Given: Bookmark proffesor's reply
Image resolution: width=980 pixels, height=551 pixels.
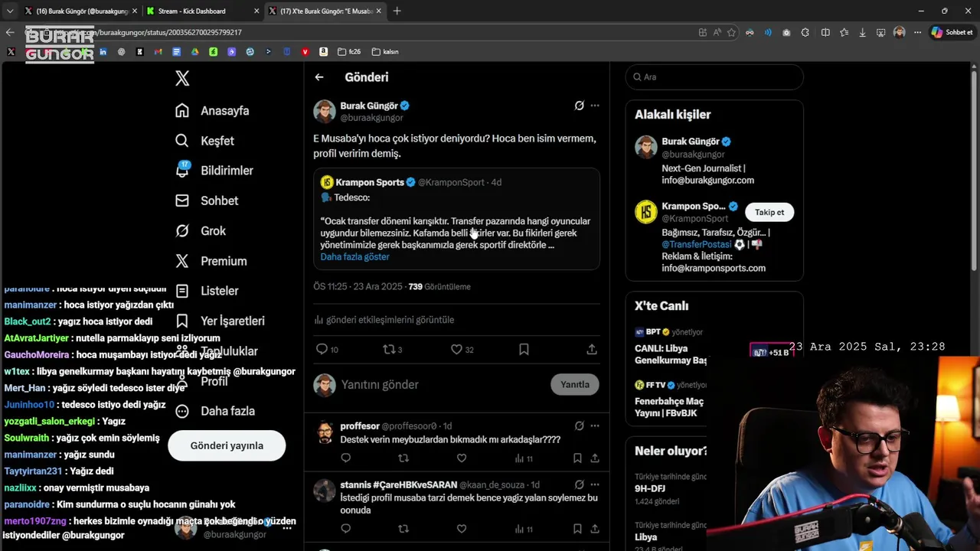Looking at the screenshot, I should [x=577, y=458].
